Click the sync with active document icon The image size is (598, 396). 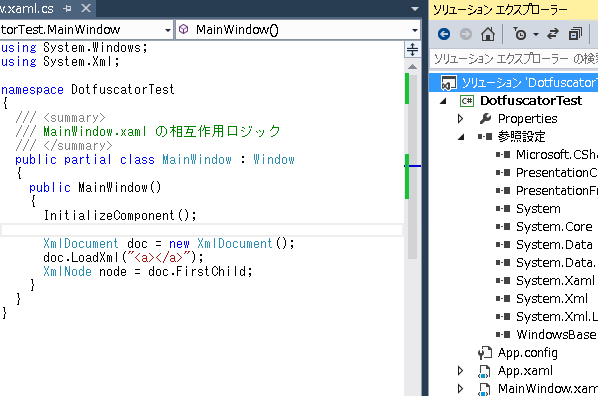tap(553, 34)
